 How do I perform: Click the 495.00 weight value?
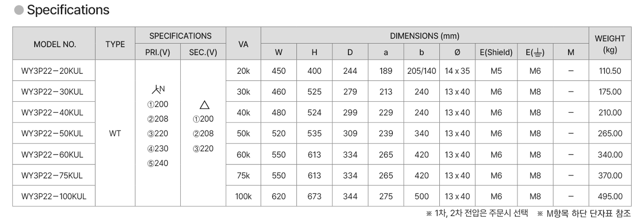pyautogui.click(x=610, y=197)
